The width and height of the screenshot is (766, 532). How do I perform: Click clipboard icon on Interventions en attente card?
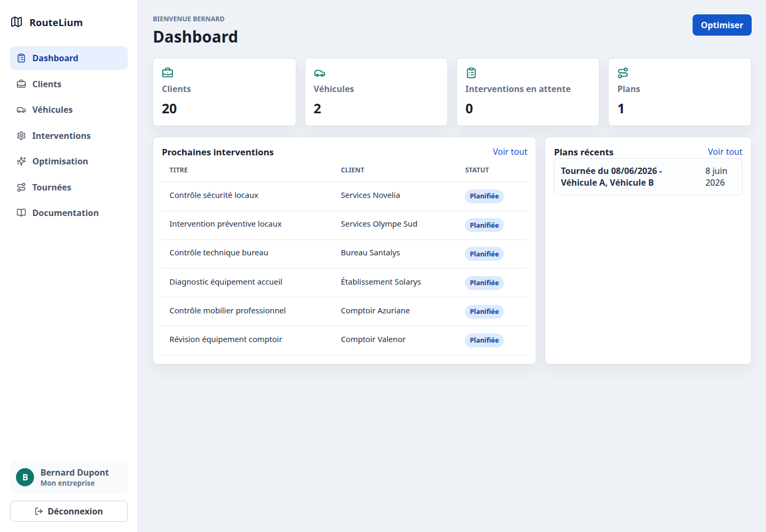(471, 73)
